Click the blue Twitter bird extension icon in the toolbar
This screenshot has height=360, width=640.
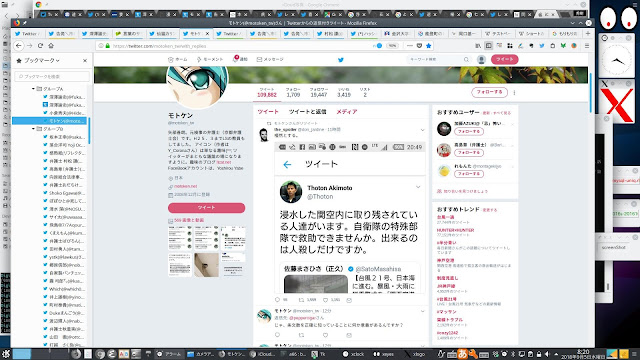542,46
